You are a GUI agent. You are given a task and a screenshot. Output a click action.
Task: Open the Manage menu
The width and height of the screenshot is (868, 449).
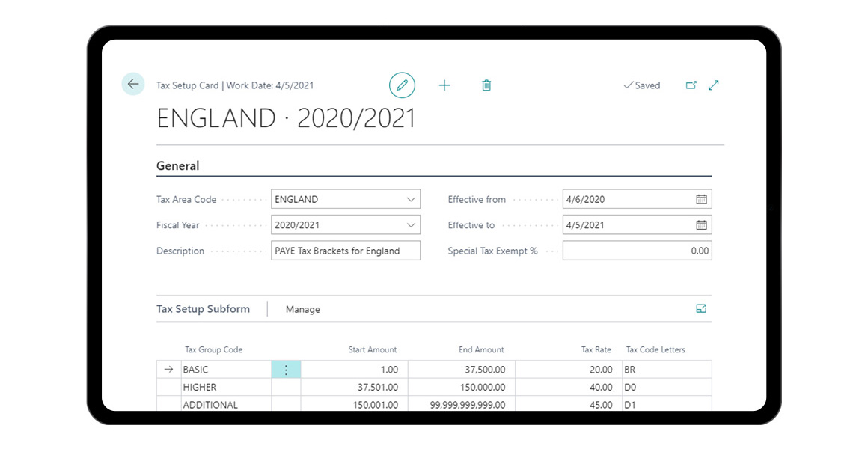pyautogui.click(x=302, y=309)
